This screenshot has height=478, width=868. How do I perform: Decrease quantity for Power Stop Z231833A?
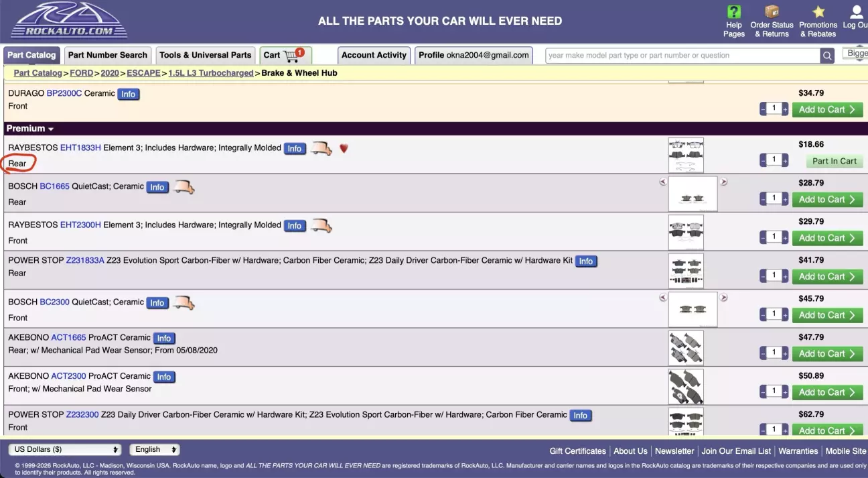coord(764,276)
